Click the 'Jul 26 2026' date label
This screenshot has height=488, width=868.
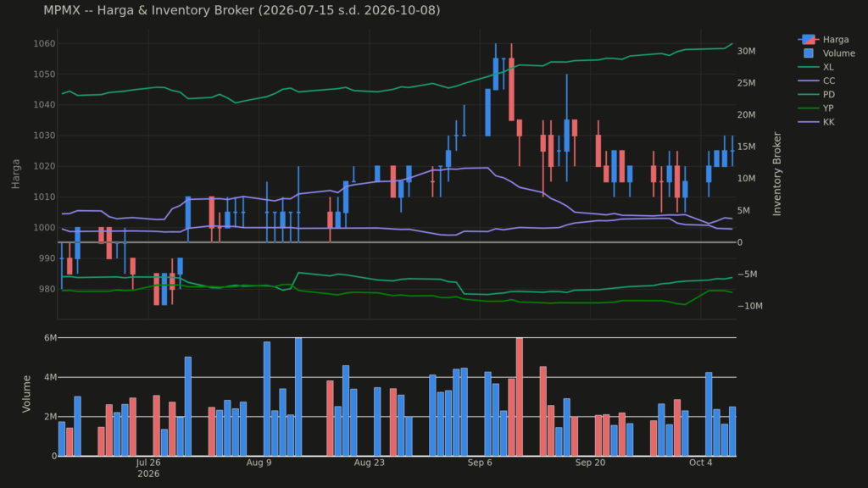[148, 468]
